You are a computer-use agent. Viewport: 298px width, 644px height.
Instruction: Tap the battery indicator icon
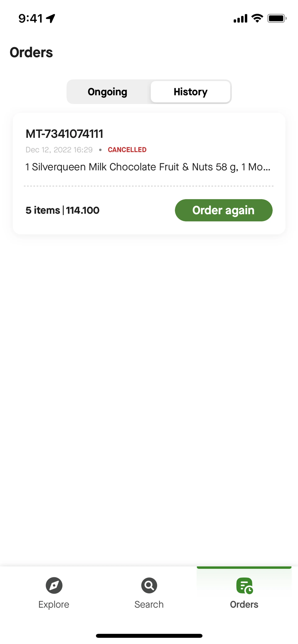(x=277, y=18)
